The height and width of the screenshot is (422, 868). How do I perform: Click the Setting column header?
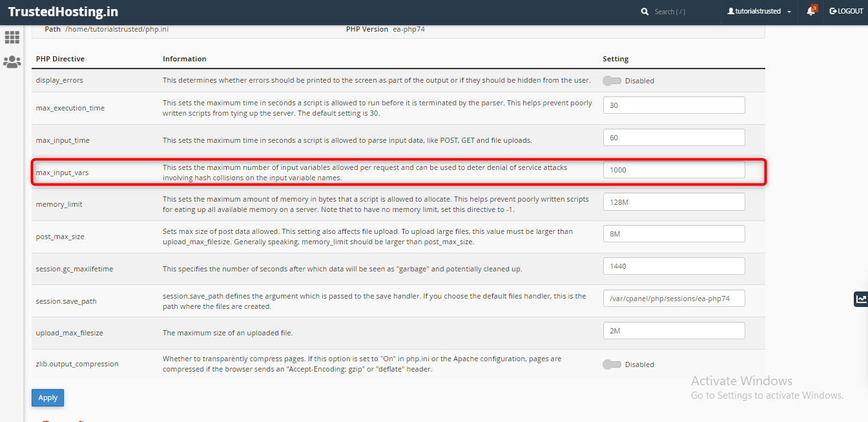click(x=615, y=59)
